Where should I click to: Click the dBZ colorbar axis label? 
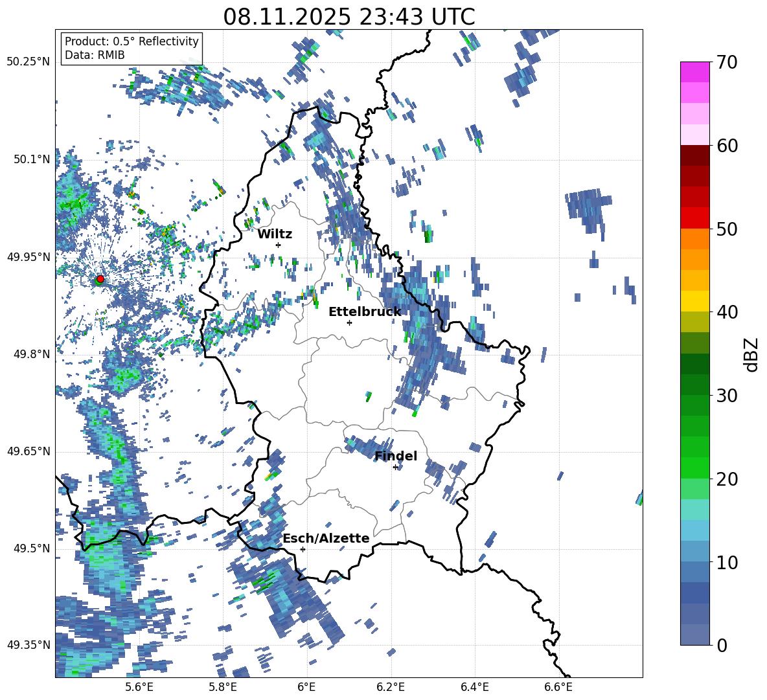click(x=752, y=354)
